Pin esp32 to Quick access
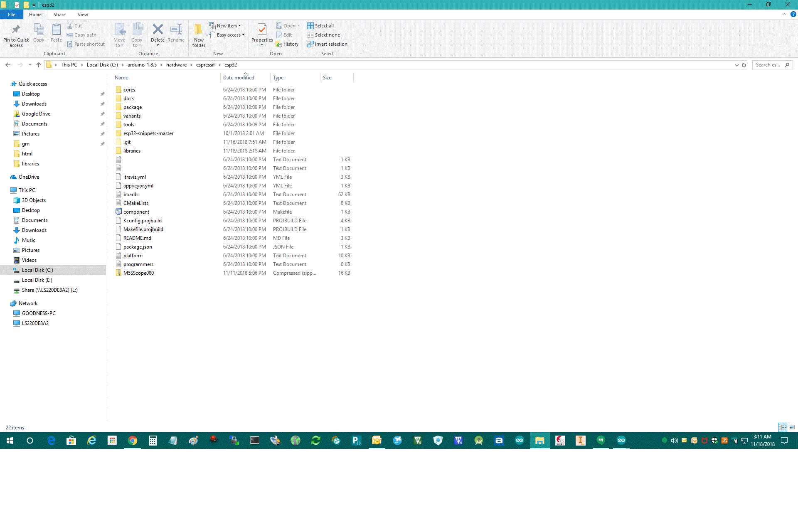Viewport: 798px width, 532px height. click(16, 35)
